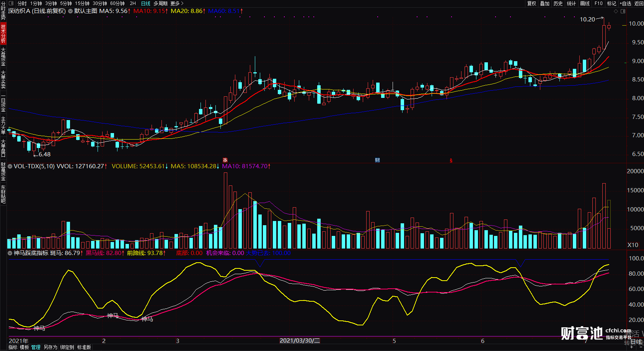Click the red 涨 marker on the chart
Screen dimensions: 644x351
(225, 160)
